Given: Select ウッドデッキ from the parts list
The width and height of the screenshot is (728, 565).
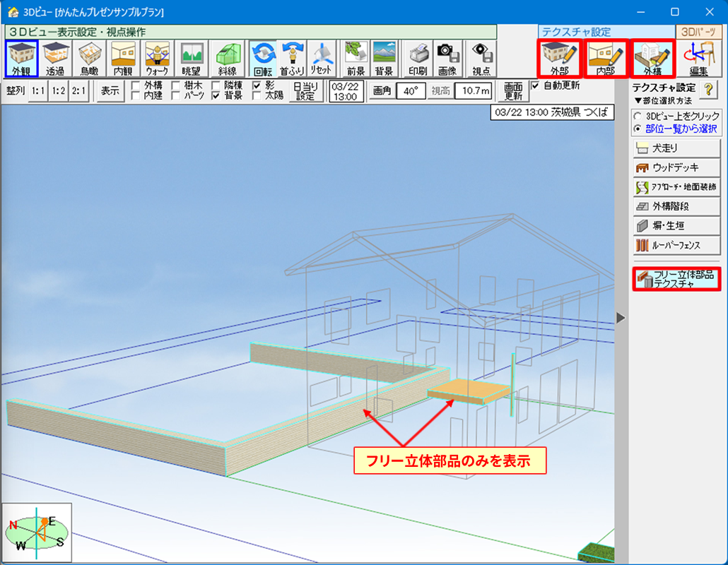Looking at the screenshot, I should point(676,167).
